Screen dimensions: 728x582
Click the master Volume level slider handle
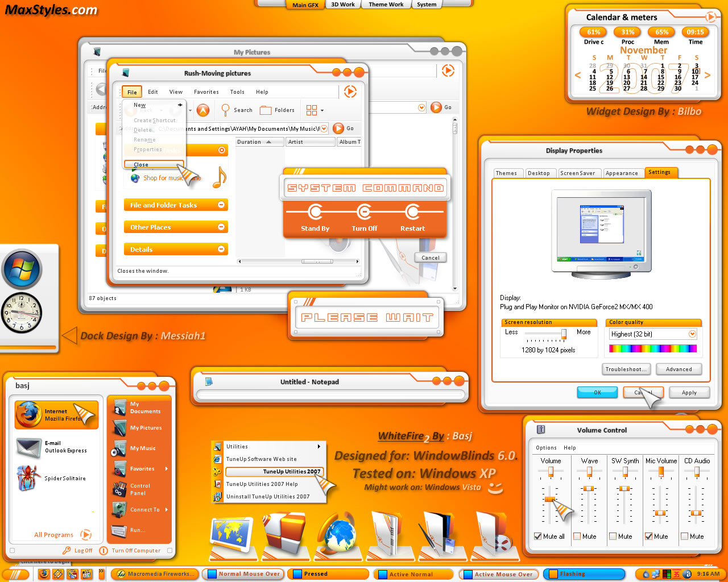coord(549,499)
